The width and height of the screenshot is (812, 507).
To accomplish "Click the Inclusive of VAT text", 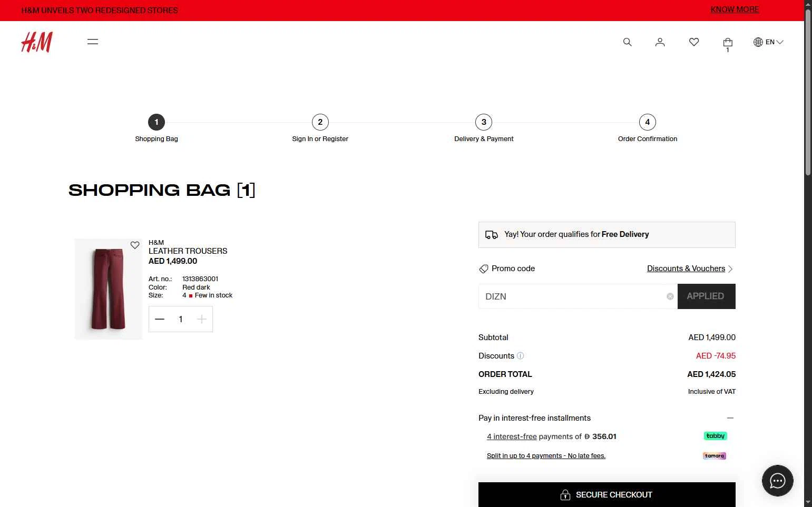I will [x=712, y=392].
